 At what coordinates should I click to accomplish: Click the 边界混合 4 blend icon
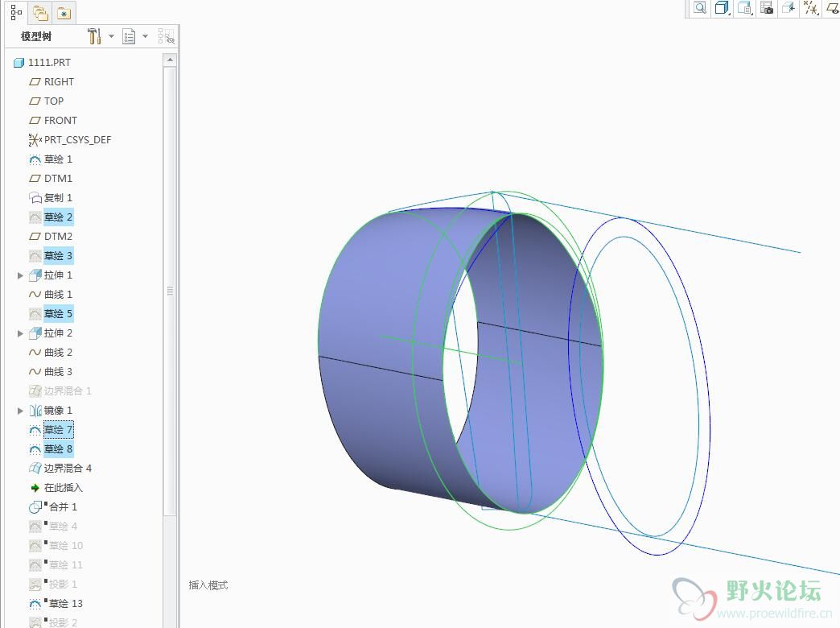(35, 468)
